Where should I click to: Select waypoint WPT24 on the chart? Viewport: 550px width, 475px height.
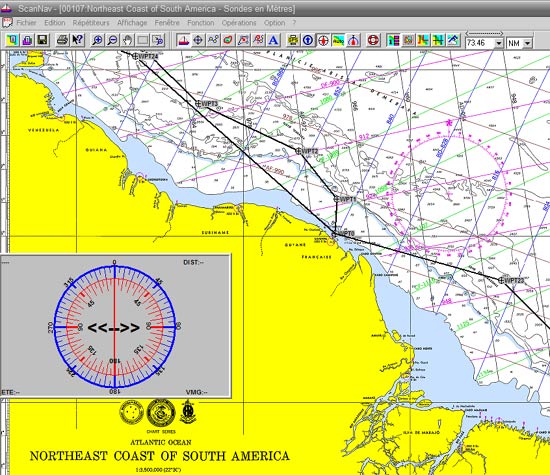pos(136,56)
